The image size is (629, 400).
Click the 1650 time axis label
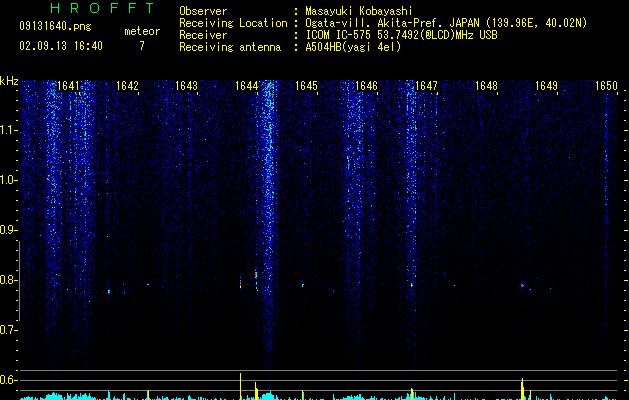tap(606, 86)
